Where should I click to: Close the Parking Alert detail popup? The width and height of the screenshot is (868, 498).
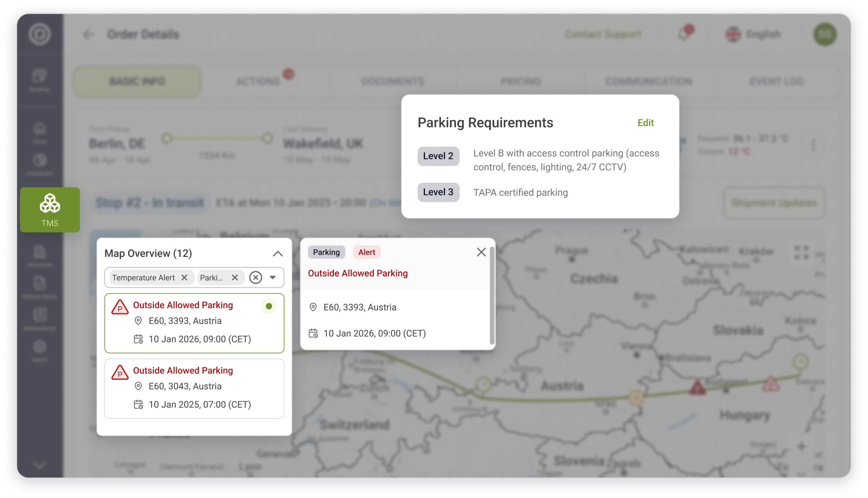481,252
